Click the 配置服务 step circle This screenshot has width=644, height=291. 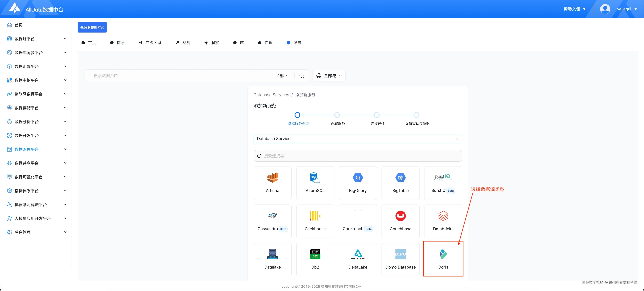pos(337,115)
